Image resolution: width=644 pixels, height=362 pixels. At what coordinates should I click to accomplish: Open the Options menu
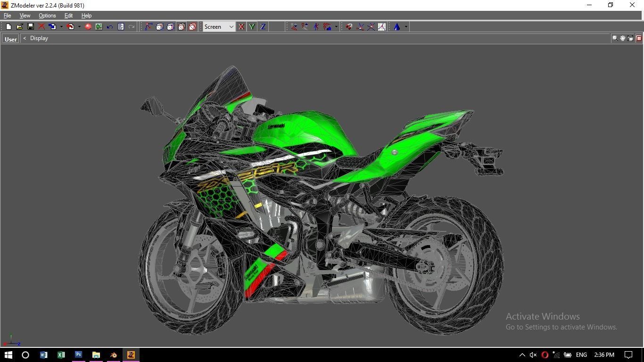47,16
